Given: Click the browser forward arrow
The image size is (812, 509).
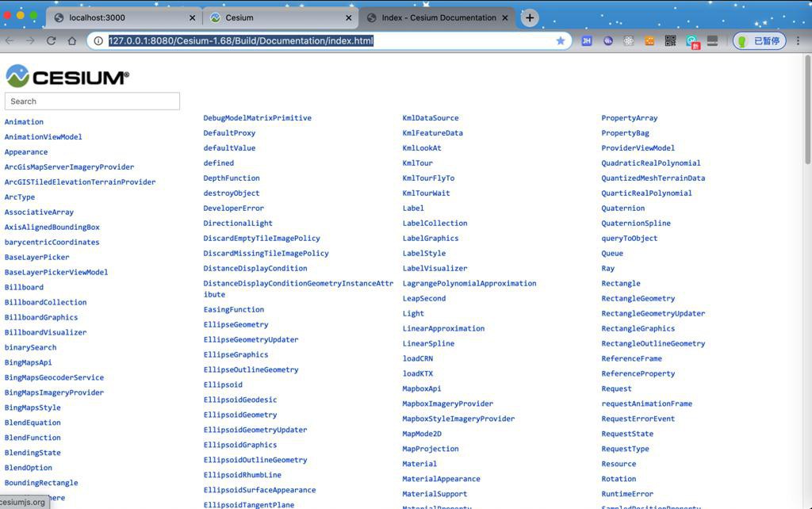Looking at the screenshot, I should tap(30, 41).
